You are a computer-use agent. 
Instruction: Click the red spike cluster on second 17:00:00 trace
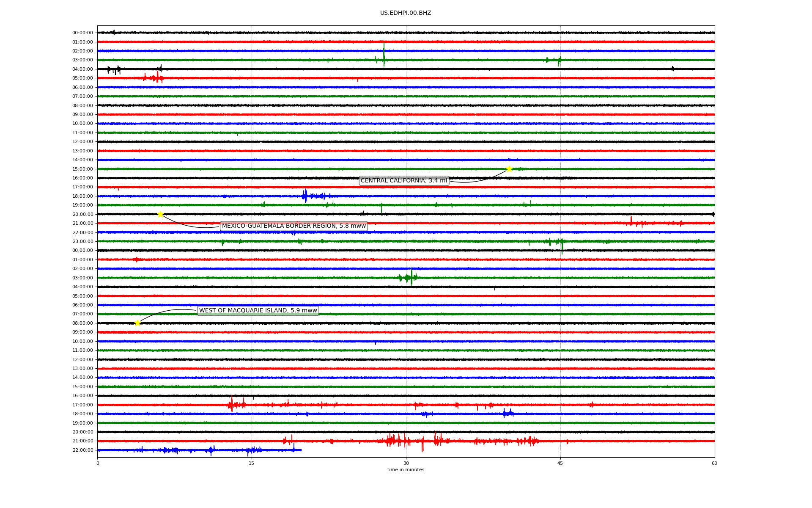coord(232,405)
